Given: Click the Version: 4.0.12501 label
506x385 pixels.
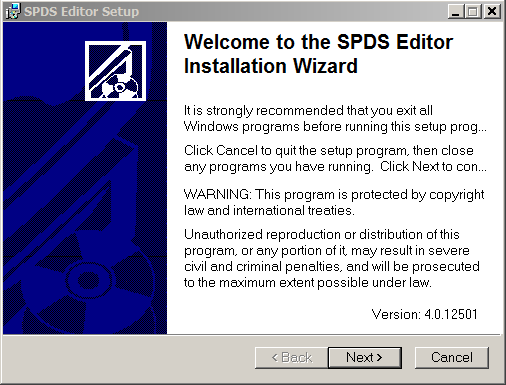Looking at the screenshot, I should click(425, 314).
